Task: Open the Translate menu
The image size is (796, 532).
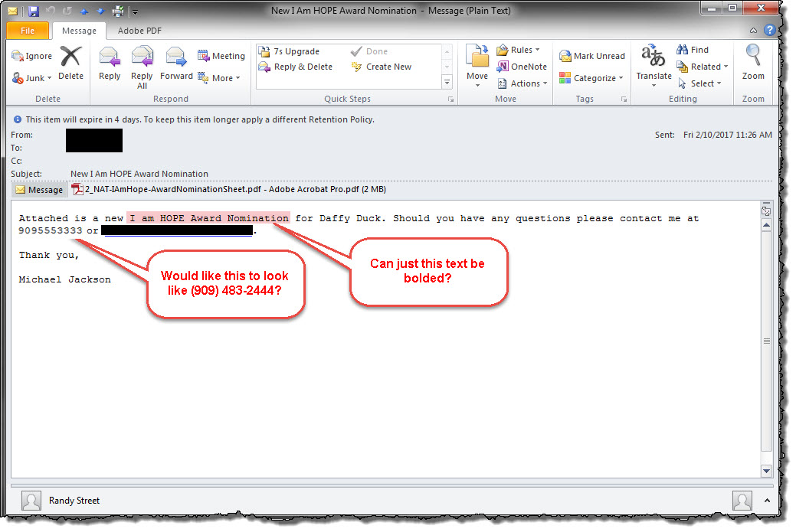Action: [654, 67]
